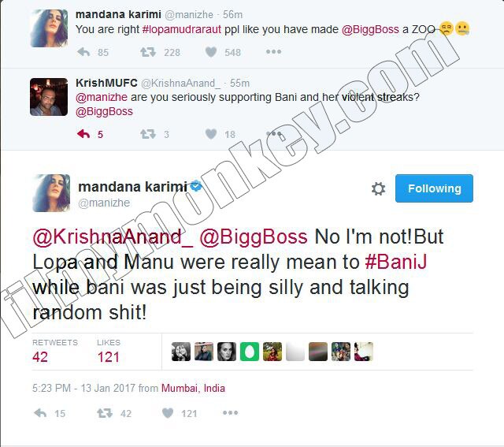Open the #BaniJ hashtag
Screen dimensions: 504x447
[396, 262]
